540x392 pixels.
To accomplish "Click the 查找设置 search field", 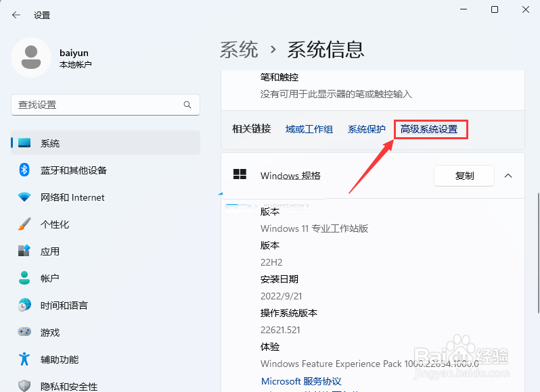I will (x=106, y=105).
